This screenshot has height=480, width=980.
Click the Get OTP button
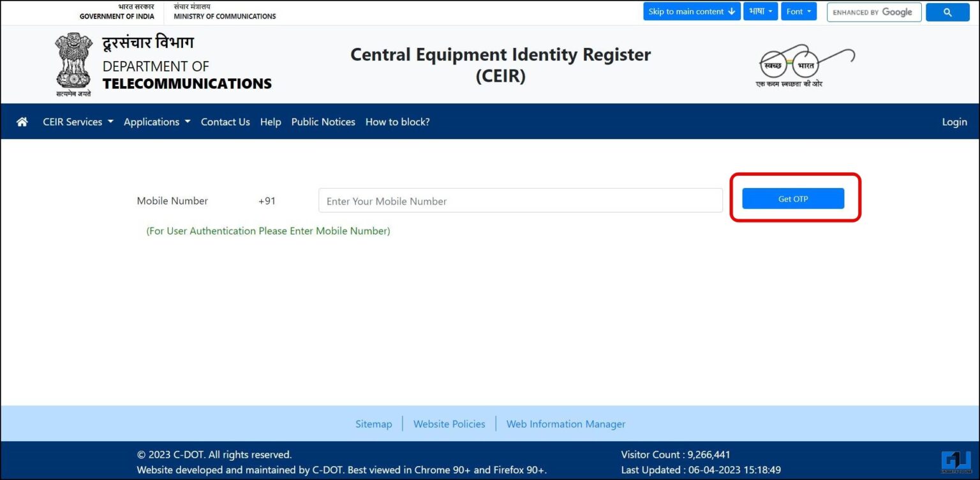coord(792,198)
